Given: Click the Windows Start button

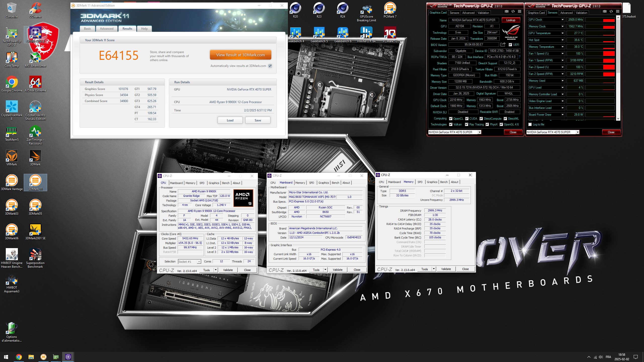Looking at the screenshot, I should pos(6,357).
